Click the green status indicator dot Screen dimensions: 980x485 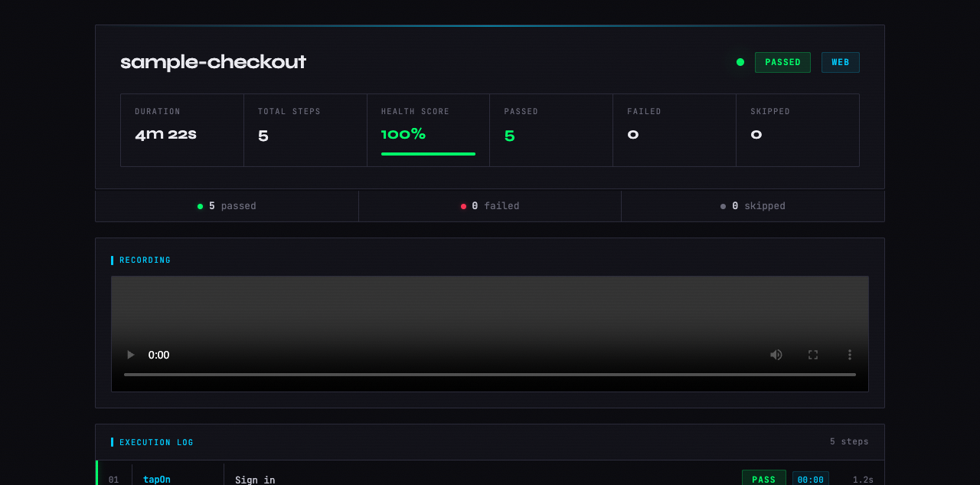(740, 62)
